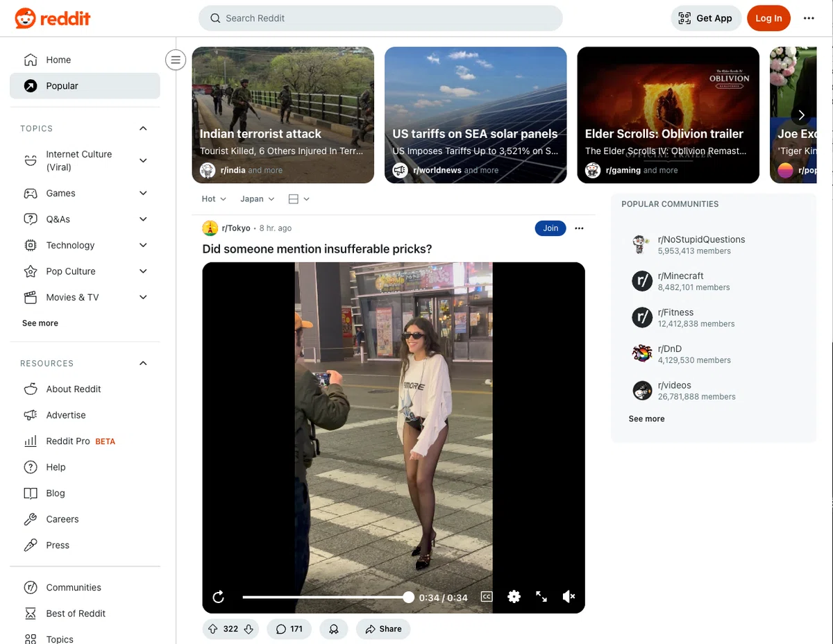
Task: Click the Q&As question bubble icon
Action: pyautogui.click(x=31, y=219)
